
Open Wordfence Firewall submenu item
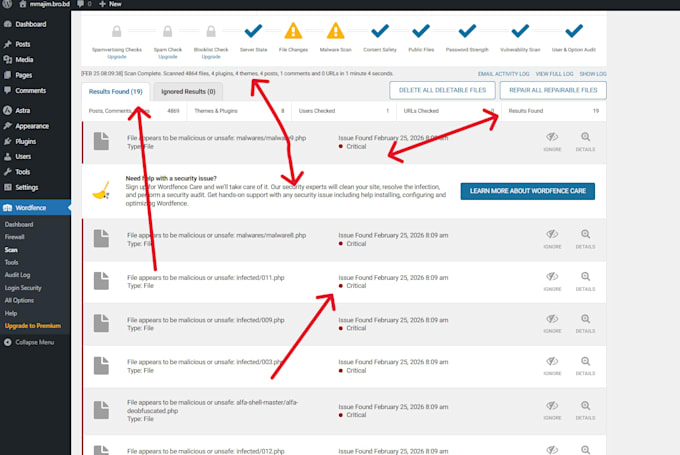click(14, 237)
